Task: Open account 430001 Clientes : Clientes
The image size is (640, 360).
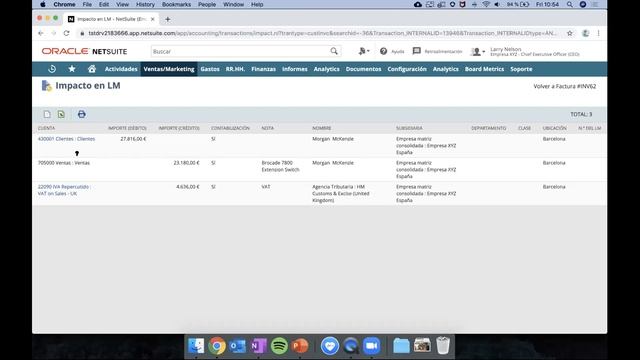Action: tap(67, 139)
